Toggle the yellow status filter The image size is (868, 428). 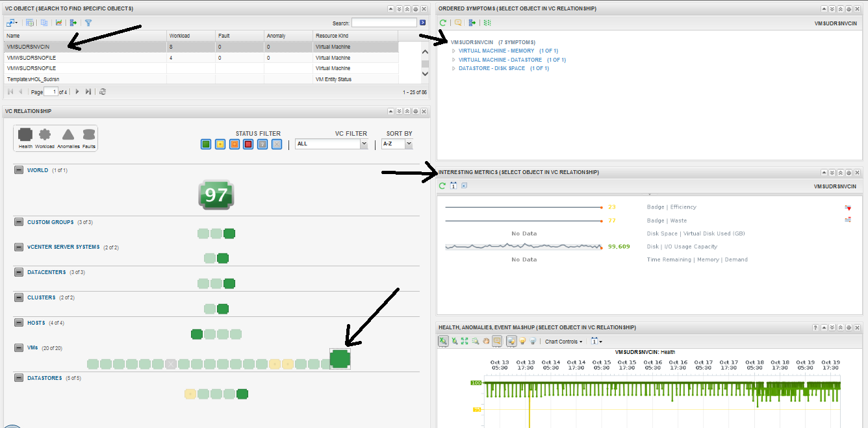(220, 144)
